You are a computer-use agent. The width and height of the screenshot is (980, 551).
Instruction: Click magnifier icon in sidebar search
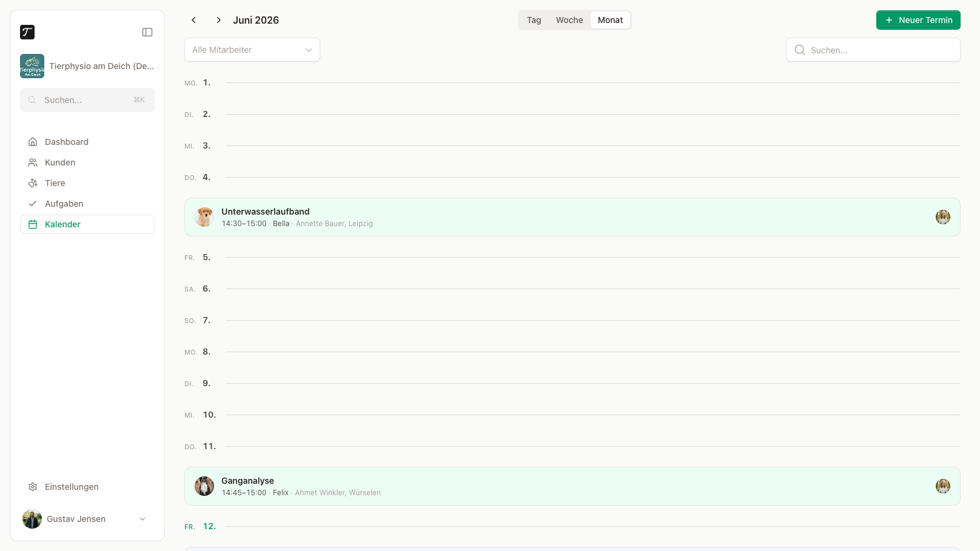coord(32,100)
